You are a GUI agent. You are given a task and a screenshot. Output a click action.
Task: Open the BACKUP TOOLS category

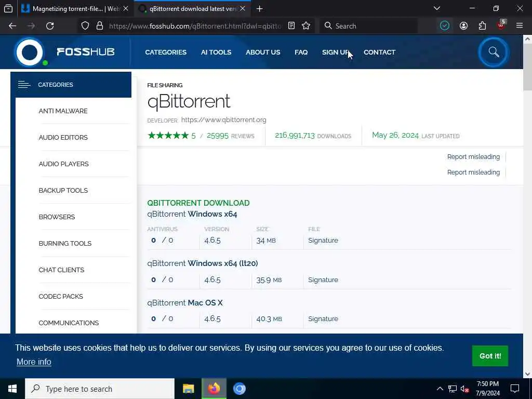[63, 190]
